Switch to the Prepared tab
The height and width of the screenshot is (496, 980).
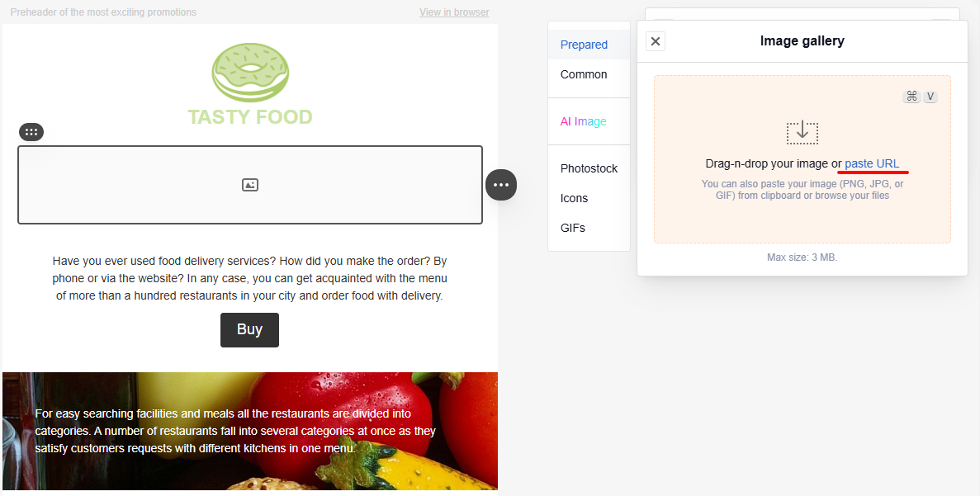pyautogui.click(x=584, y=45)
